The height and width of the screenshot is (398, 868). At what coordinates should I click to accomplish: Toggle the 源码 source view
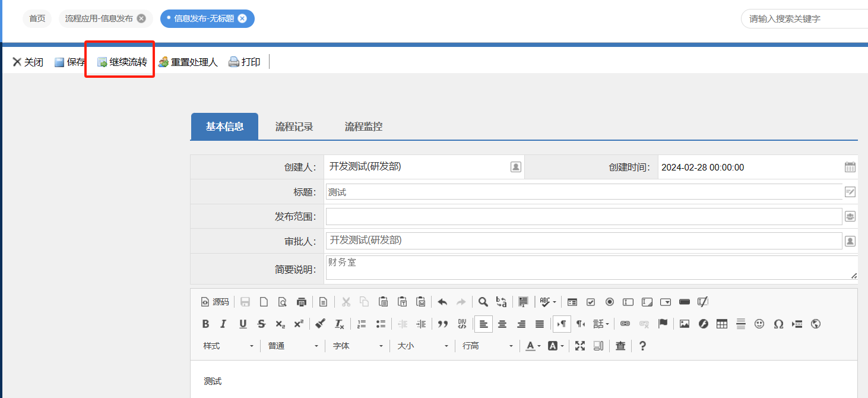(215, 302)
